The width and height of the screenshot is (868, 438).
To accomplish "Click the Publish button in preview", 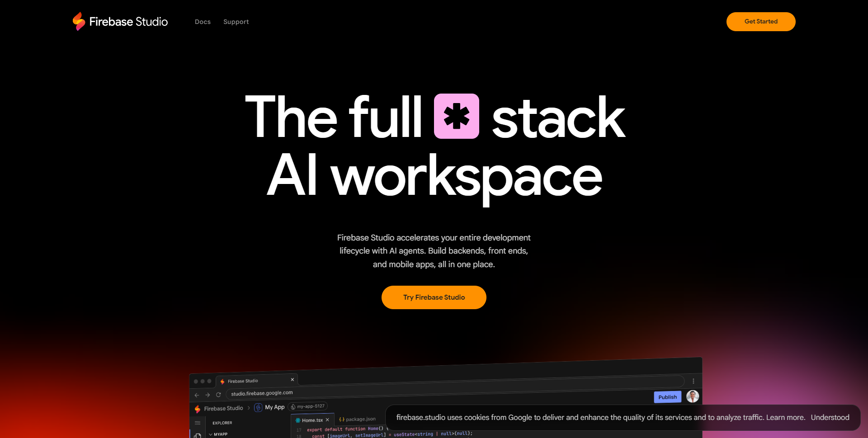I will pos(667,397).
